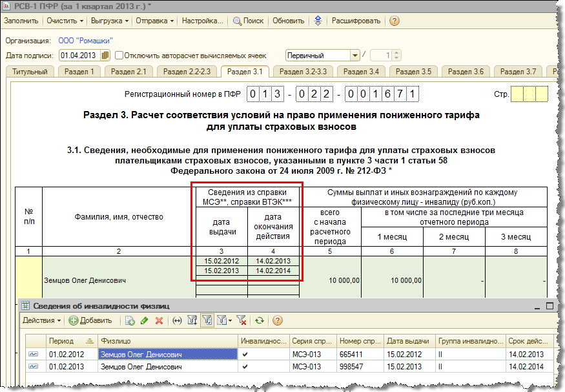Click the collapse/expand arrows toolbar icon

pyautogui.click(x=318, y=21)
